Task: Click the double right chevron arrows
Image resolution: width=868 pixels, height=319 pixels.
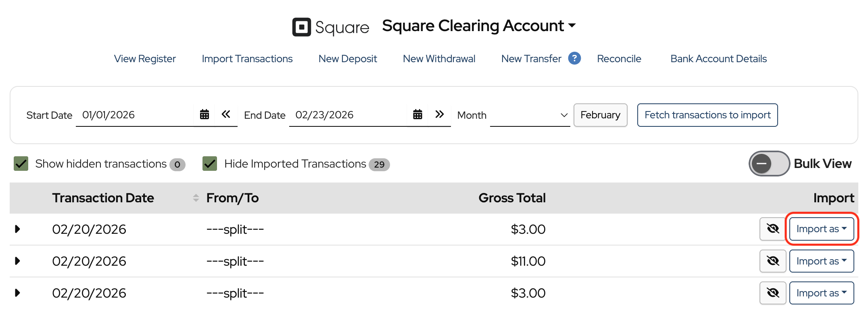Action: (439, 114)
